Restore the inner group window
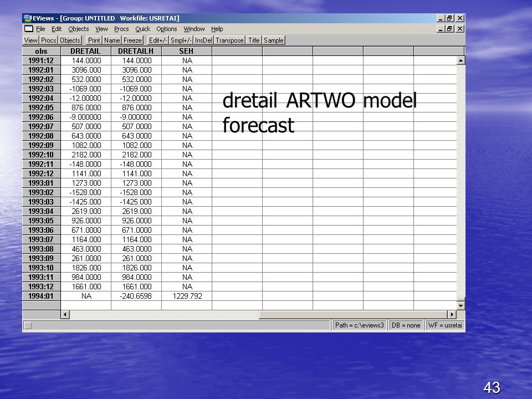This screenshot has height=399, width=532. point(450,29)
